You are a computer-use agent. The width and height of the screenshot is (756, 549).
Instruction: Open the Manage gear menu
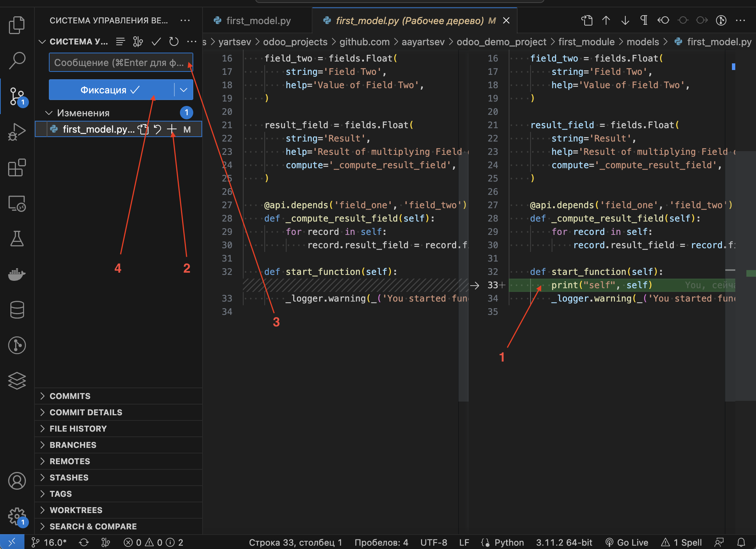[17, 516]
